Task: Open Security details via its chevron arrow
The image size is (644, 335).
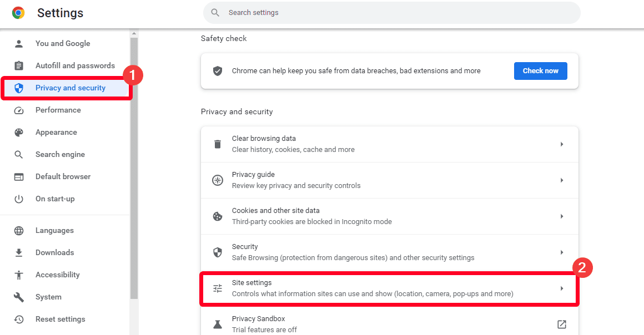Action: 561,252
